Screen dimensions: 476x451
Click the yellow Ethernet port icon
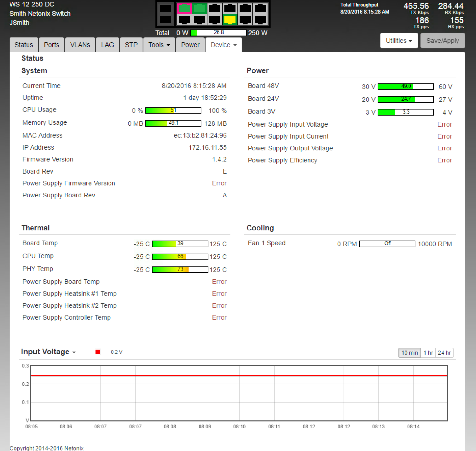pyautogui.click(x=230, y=20)
